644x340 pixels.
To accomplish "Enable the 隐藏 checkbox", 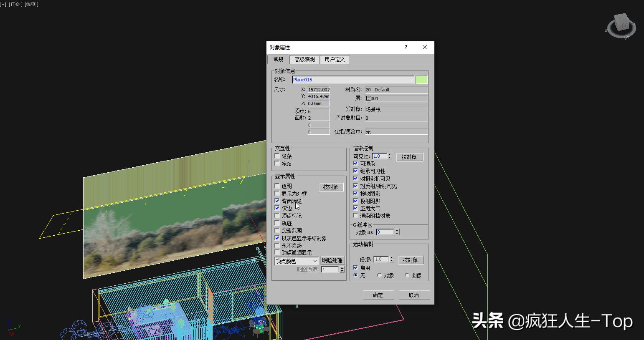I will click(x=277, y=156).
